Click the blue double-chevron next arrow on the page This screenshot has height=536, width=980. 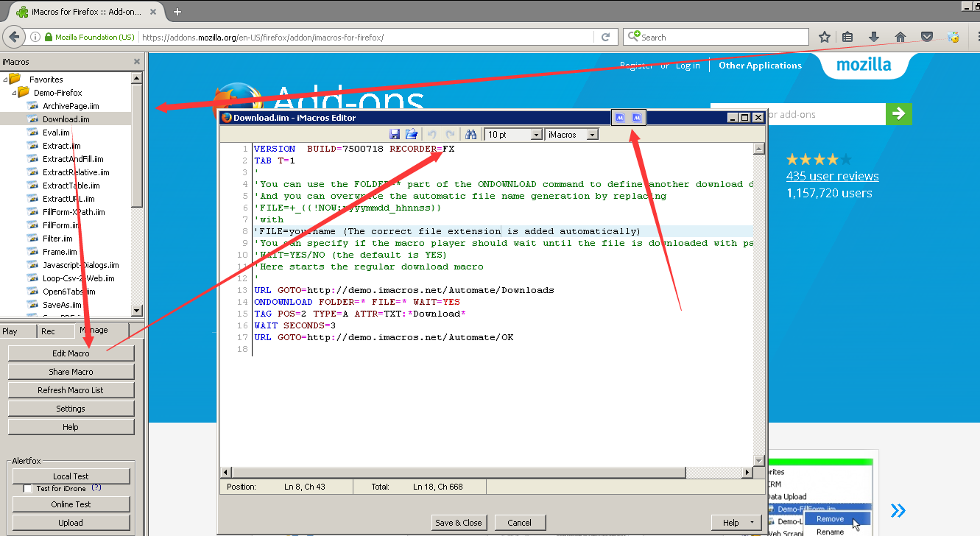point(898,510)
